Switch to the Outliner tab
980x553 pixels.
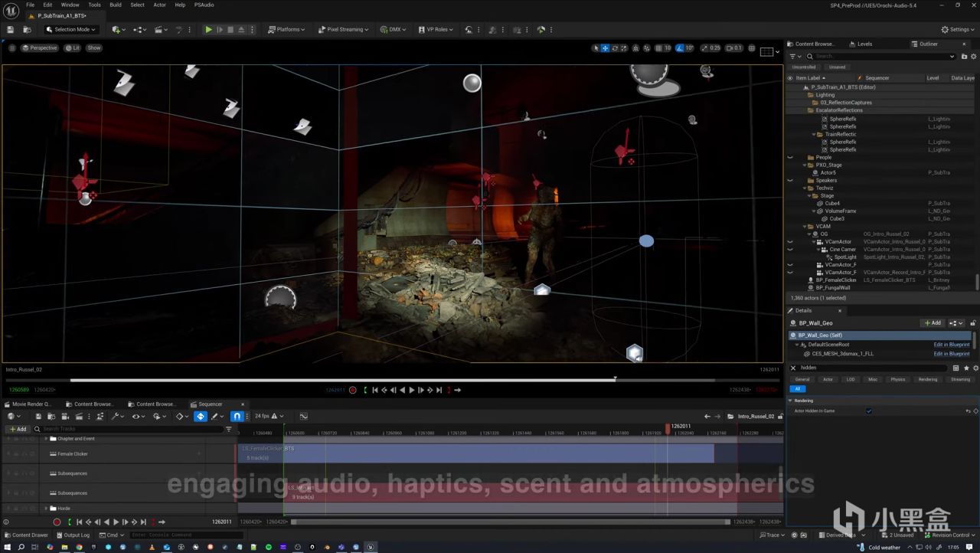[928, 44]
